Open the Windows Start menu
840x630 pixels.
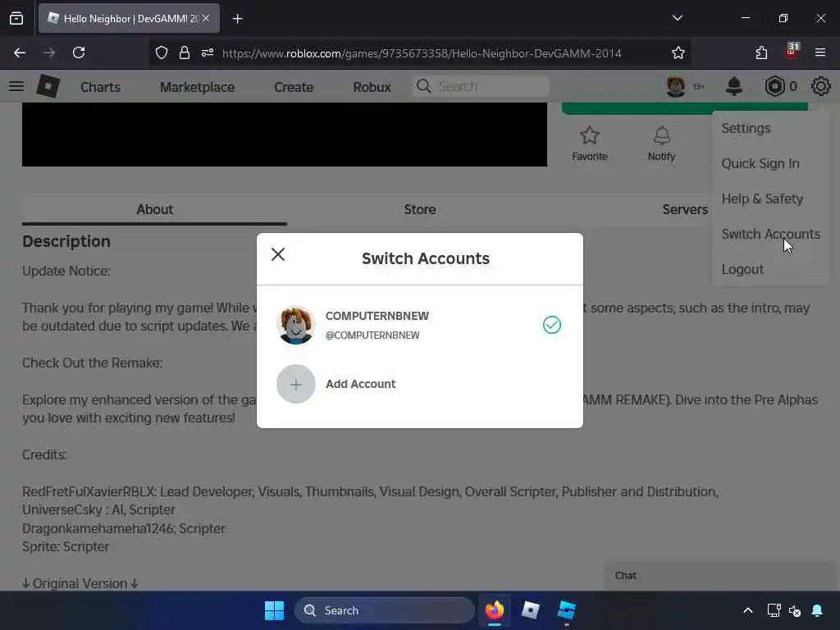click(x=274, y=610)
